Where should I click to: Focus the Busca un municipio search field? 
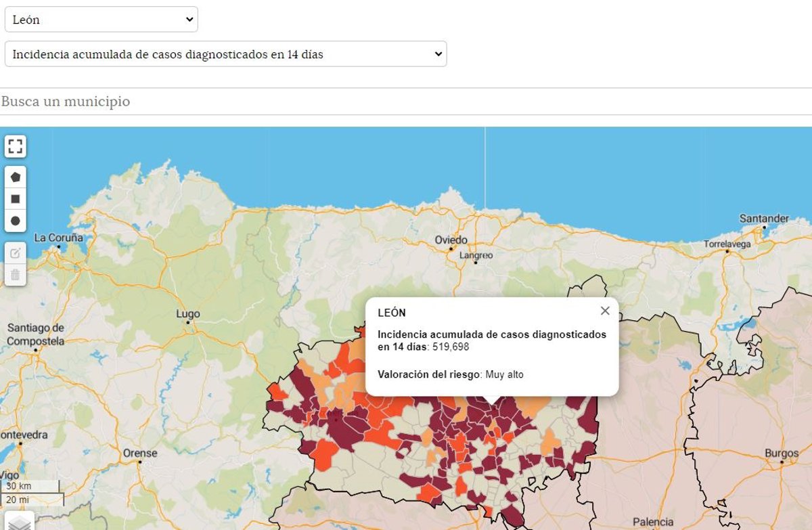pos(406,102)
